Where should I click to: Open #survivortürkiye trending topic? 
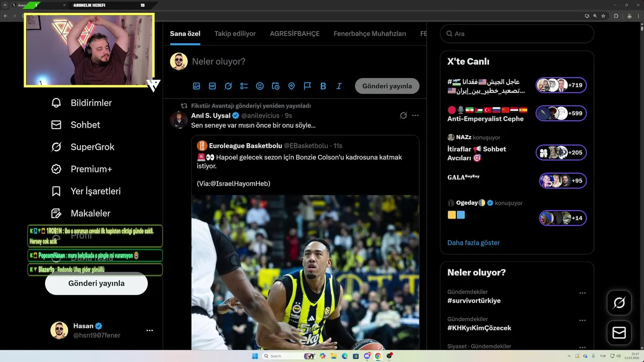tap(474, 301)
